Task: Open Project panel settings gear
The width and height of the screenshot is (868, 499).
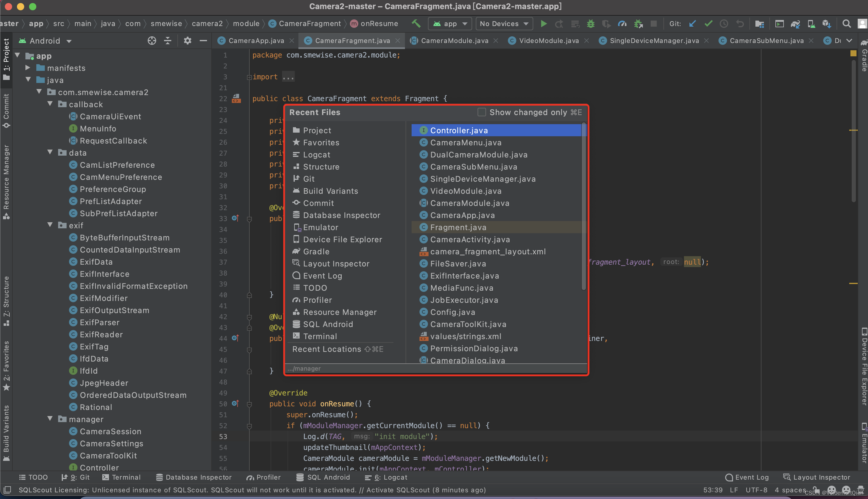Action: tap(187, 41)
